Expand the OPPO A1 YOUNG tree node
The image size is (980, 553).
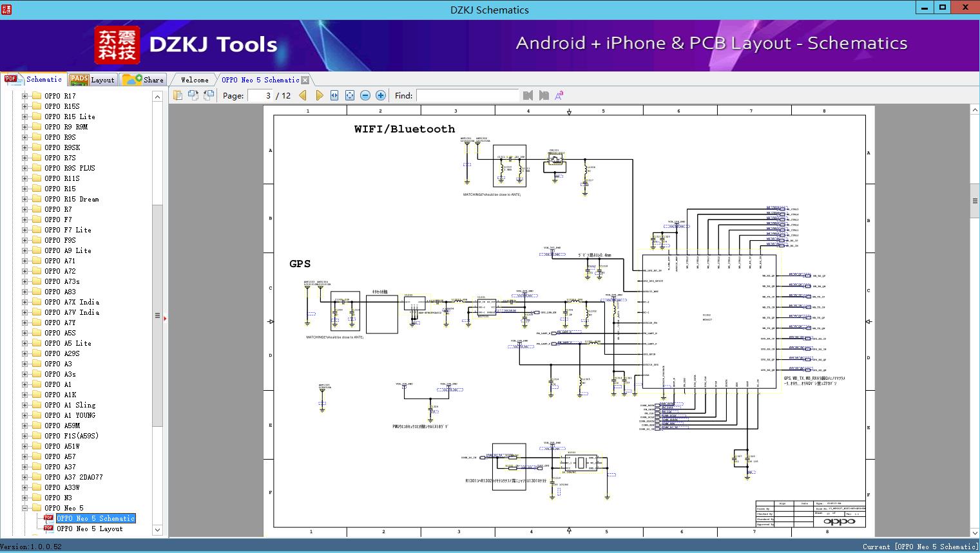(25, 415)
